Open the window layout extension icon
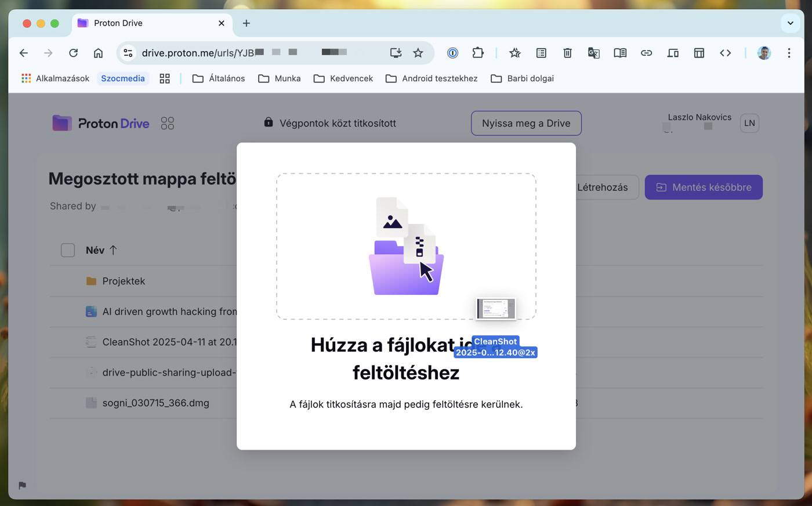Image resolution: width=812 pixels, height=506 pixels. (x=699, y=53)
